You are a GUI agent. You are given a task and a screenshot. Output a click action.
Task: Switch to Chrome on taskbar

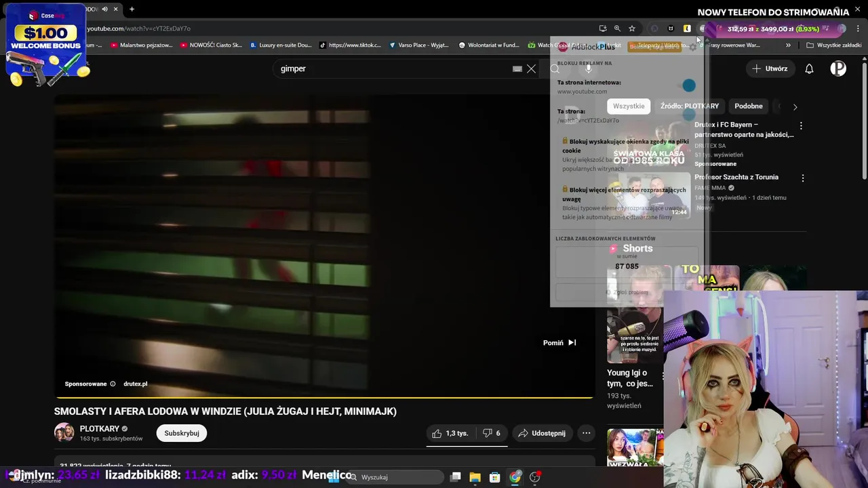click(x=515, y=477)
